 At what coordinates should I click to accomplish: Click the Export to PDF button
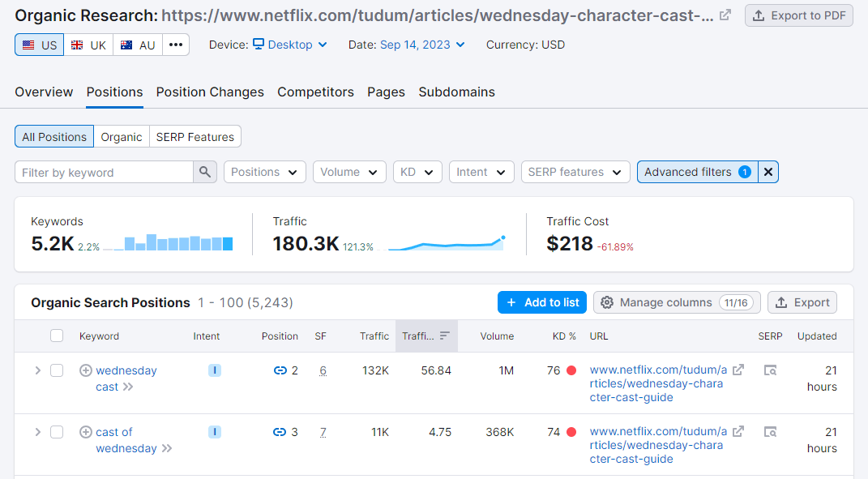click(x=798, y=15)
